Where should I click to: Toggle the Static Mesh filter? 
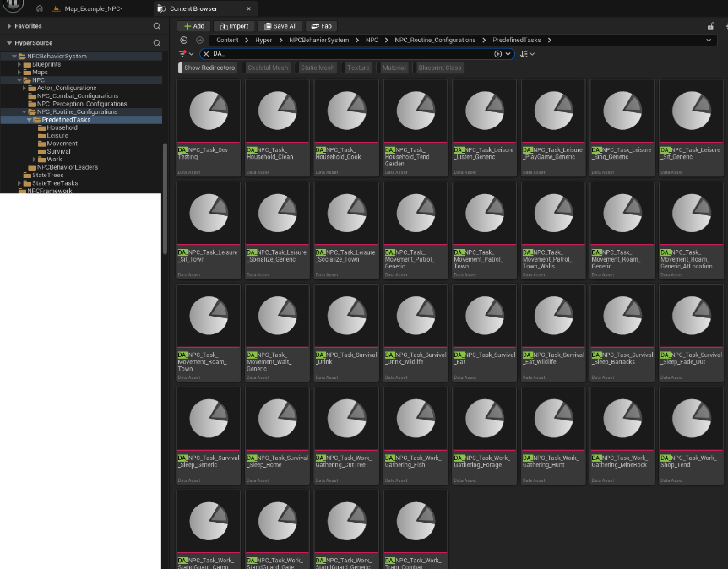pyautogui.click(x=318, y=68)
